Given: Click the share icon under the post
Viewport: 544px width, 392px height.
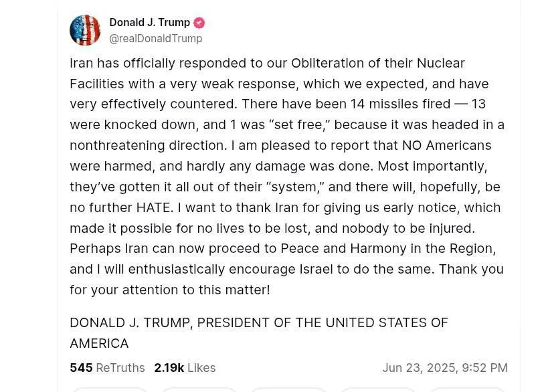Looking at the screenshot, I should pyautogui.click(x=377, y=391).
